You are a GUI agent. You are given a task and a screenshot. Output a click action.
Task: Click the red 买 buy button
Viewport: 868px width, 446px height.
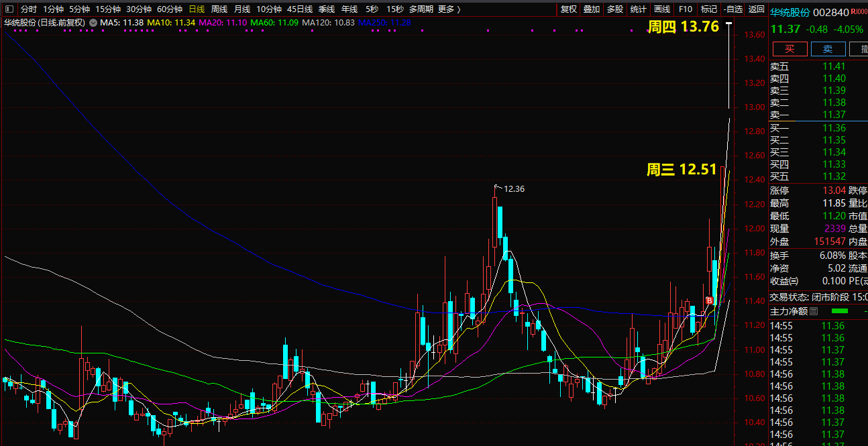pos(790,49)
